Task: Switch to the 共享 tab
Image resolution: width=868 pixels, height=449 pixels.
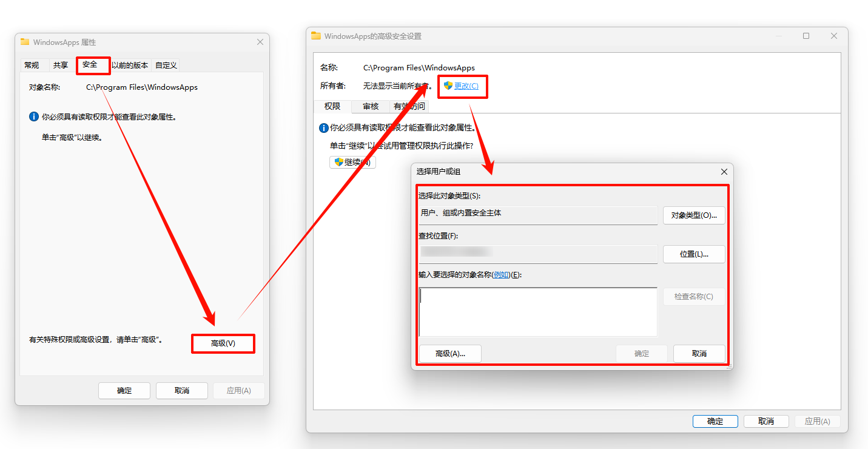Action: 60,65
